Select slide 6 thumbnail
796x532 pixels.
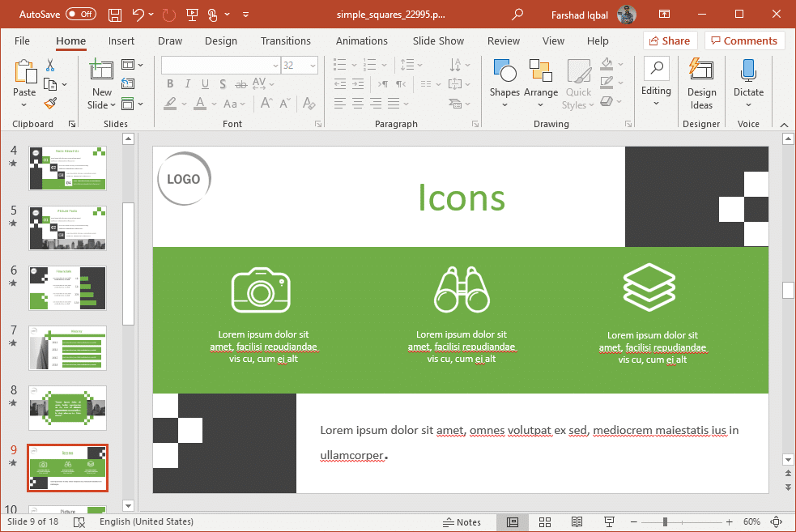pos(67,287)
